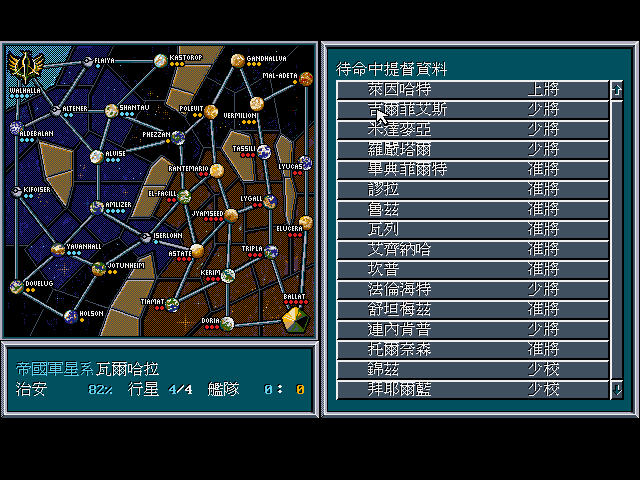
Task: Select admiral 魯茲 准將 row
Action: 473,209
